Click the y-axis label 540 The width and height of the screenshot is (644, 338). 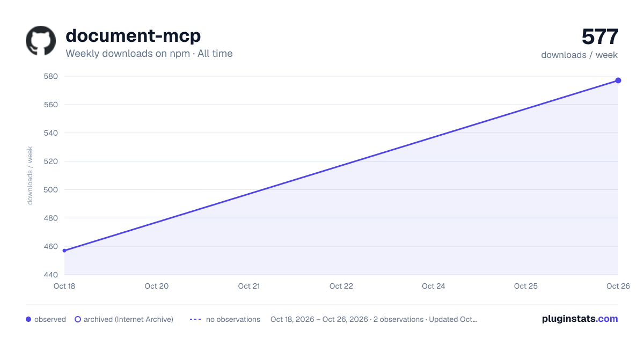[50, 133]
